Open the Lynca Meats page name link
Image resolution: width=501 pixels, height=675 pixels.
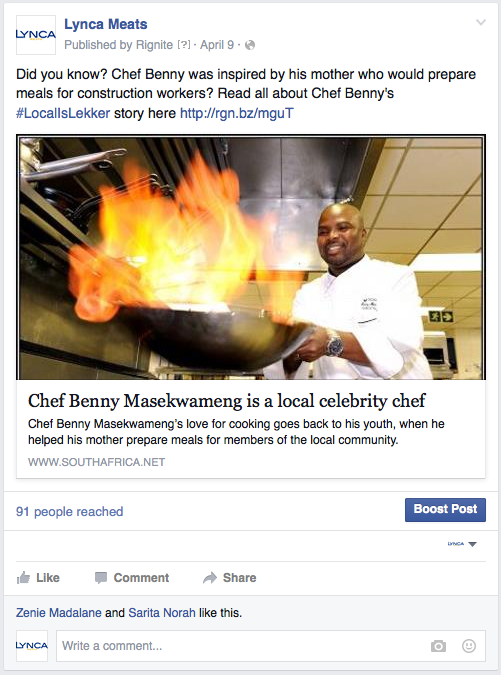[105, 24]
